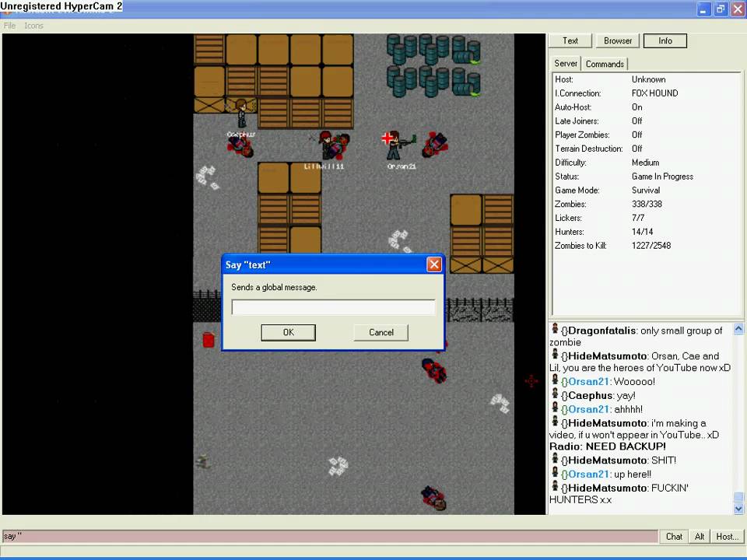Select the 'I.Connection:' FOX HOUND value
The width and height of the screenshot is (747, 560).
pyautogui.click(x=654, y=93)
